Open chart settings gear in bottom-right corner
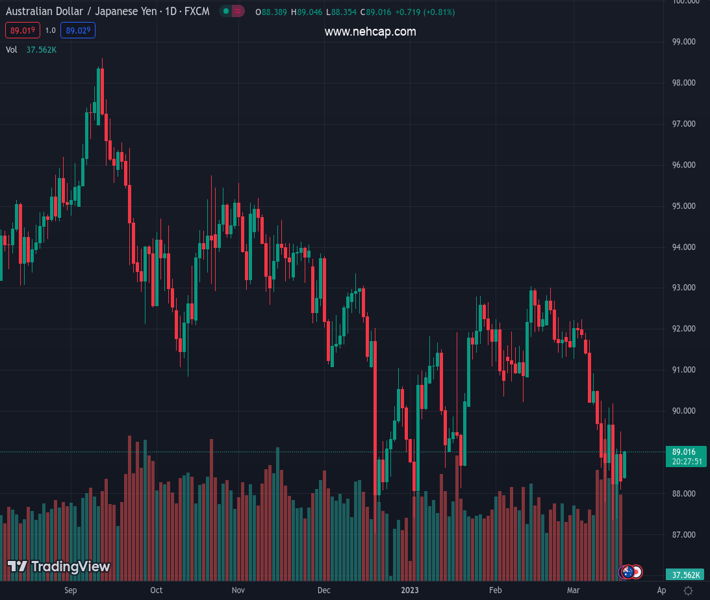The height and width of the screenshot is (600, 710). point(688,591)
